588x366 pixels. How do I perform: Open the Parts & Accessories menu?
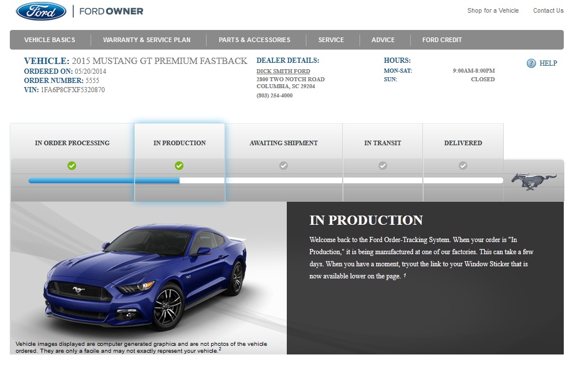point(254,40)
